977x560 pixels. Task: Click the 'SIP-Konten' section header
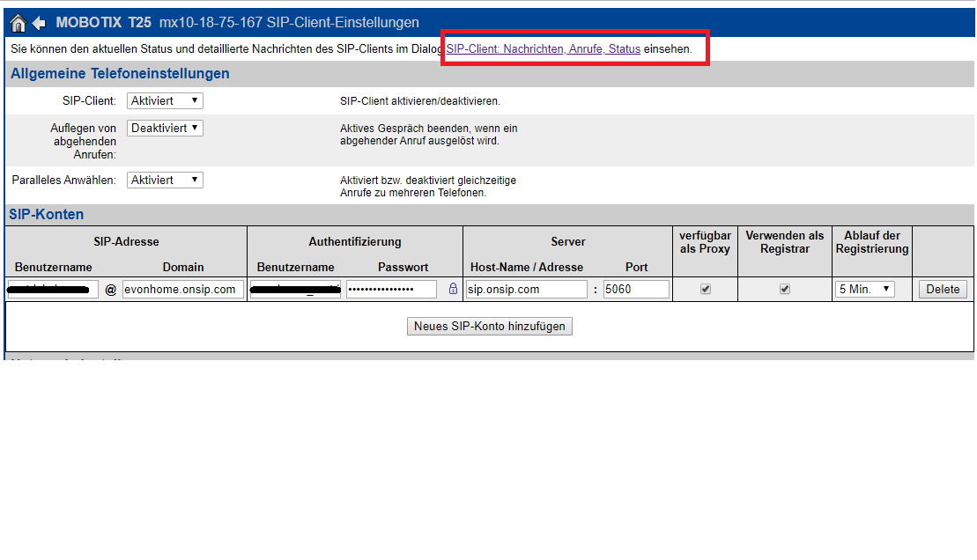(x=47, y=214)
